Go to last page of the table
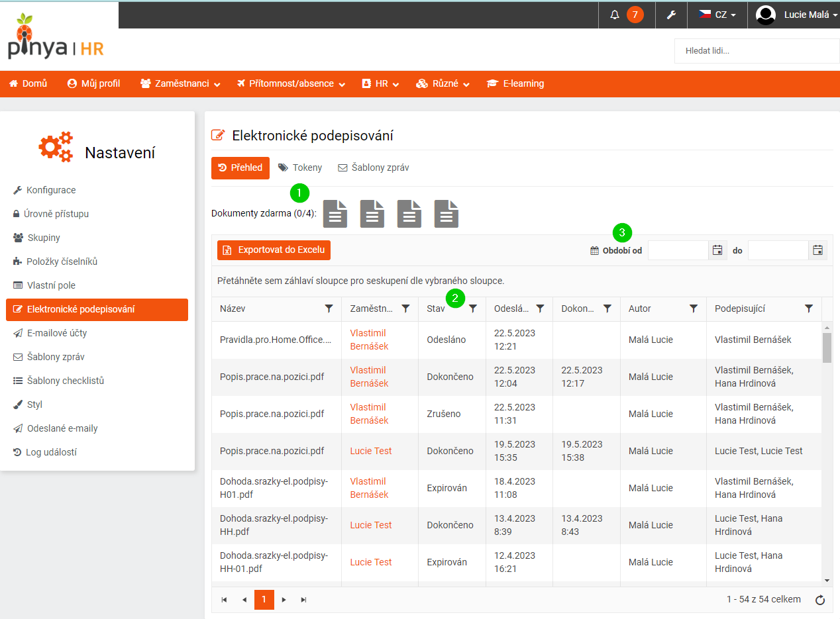Viewport: 840px width, 619px height. [x=304, y=600]
